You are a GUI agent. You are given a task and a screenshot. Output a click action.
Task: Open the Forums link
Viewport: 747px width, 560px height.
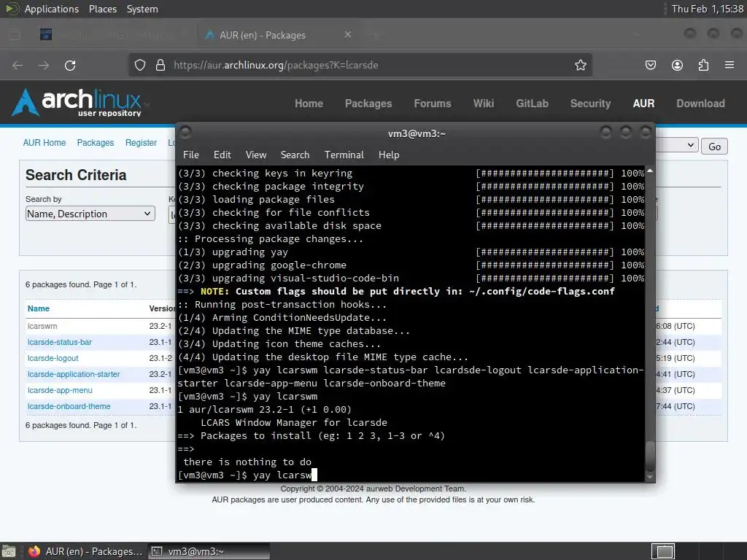pos(432,104)
